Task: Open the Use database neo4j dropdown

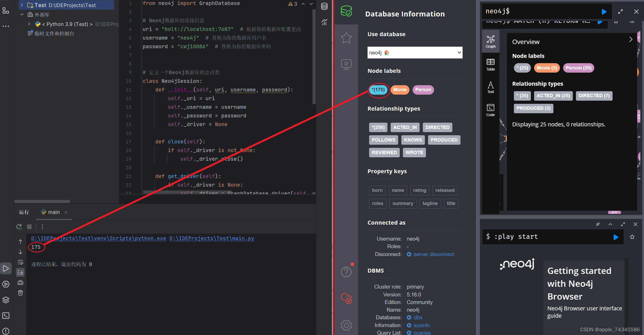Action: 415,53
